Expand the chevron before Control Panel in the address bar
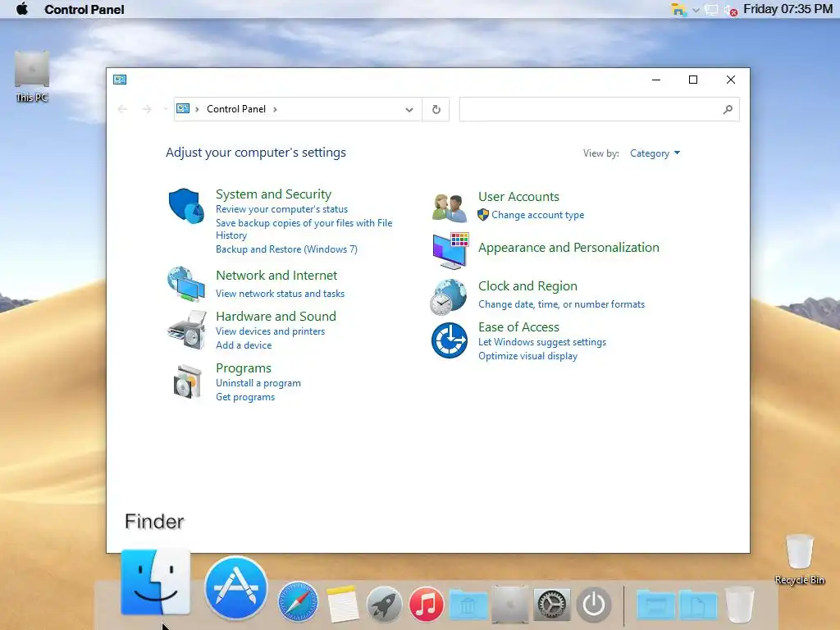840x630 pixels. [x=197, y=109]
